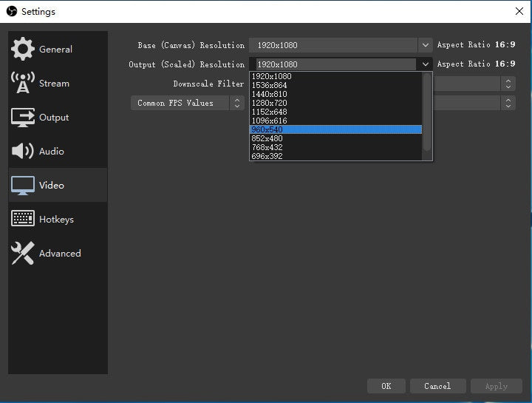The height and width of the screenshot is (403, 532).
Task: Select the Output monitor icon
Action: 23,117
